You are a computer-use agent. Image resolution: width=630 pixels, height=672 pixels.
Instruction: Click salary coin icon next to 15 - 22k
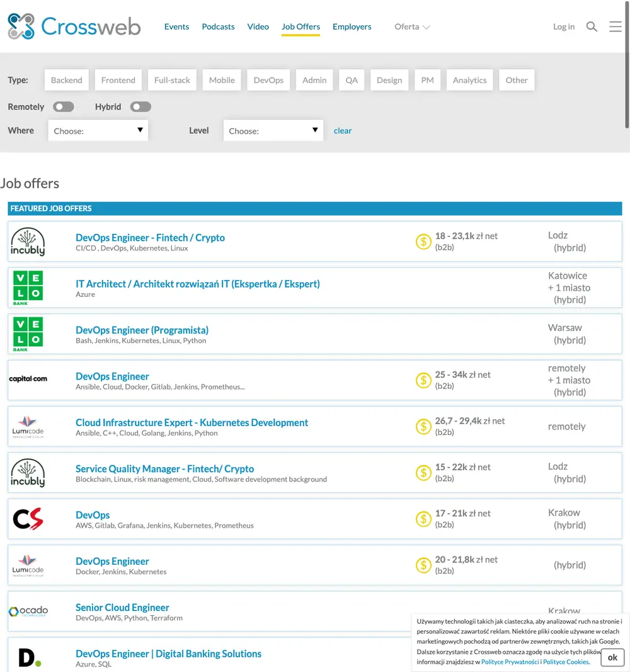click(x=423, y=473)
